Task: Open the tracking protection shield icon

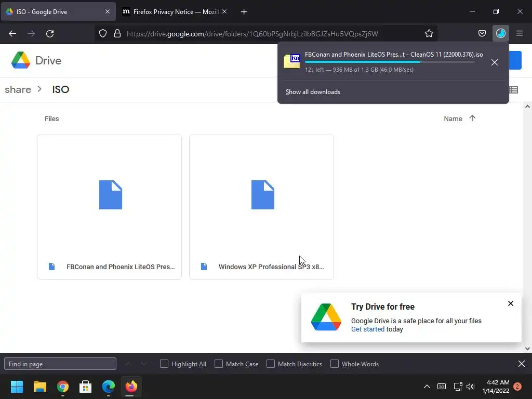Action: (103, 34)
